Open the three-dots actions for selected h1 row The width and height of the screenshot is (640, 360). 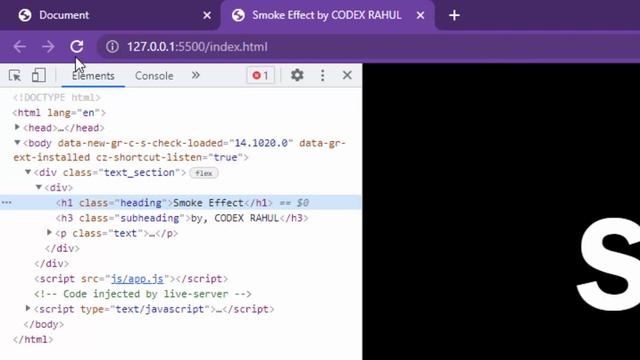click(7, 203)
